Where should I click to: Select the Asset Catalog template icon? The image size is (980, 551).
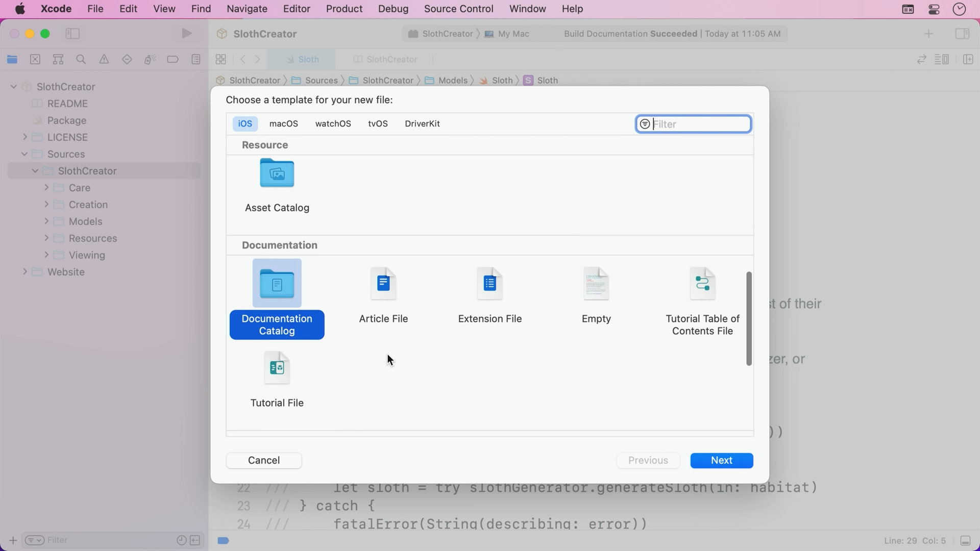click(x=277, y=173)
